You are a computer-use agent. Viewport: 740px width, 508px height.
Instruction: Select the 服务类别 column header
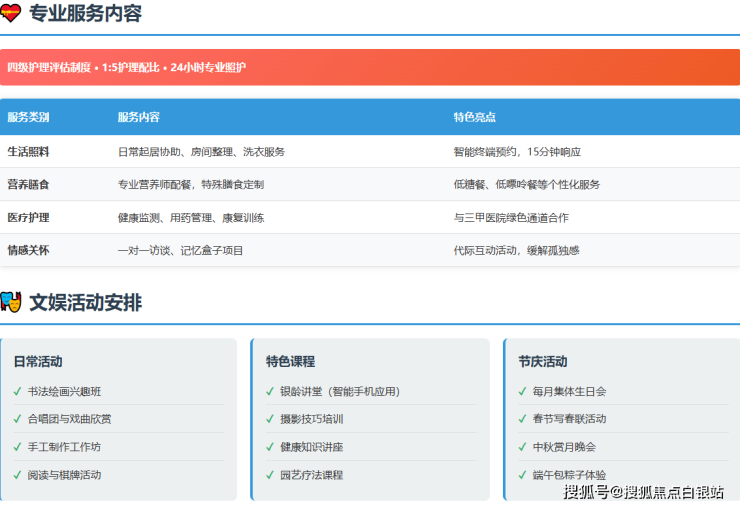[x=28, y=117]
